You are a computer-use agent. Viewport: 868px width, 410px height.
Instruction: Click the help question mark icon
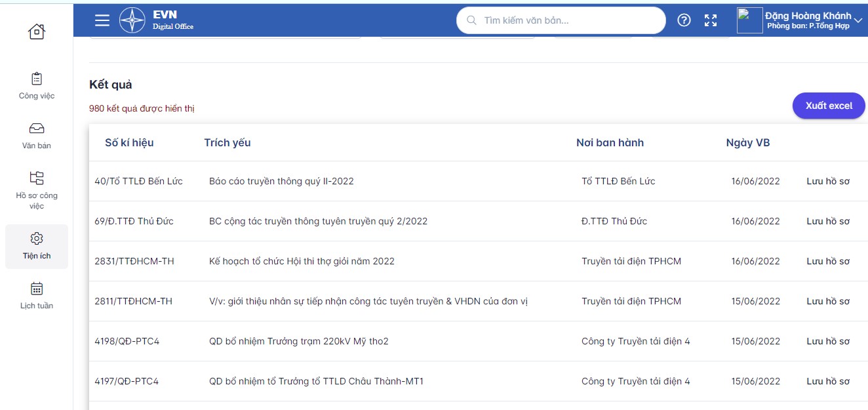point(684,20)
